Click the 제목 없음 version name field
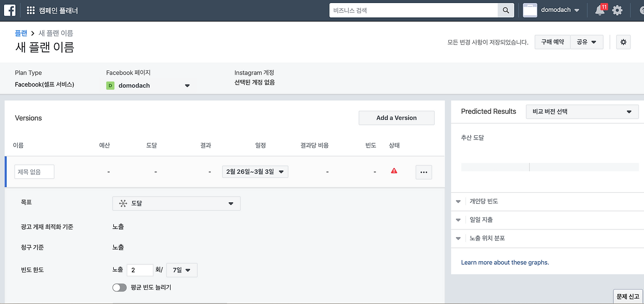This screenshot has width=644, height=304. click(x=34, y=172)
